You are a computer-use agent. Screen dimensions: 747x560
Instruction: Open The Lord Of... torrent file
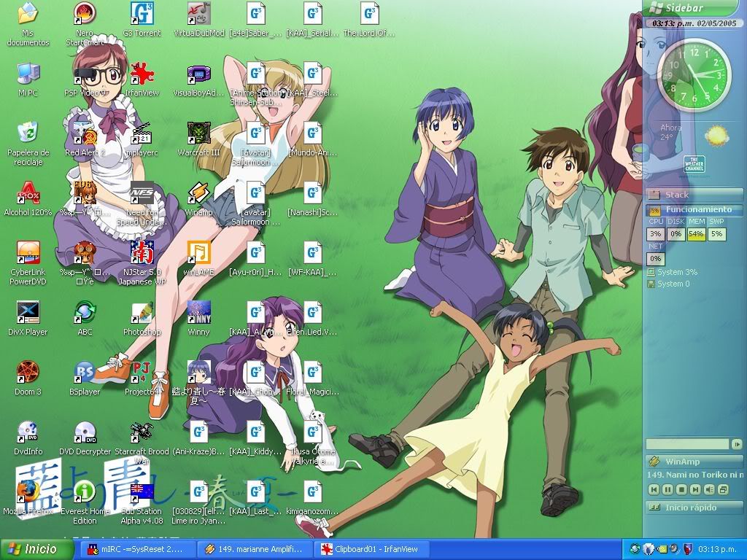pyautogui.click(x=369, y=15)
